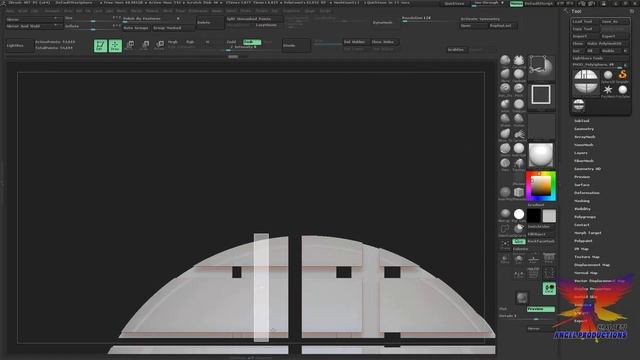The height and width of the screenshot is (360, 640).
Task: Select the orange SimpleBrush S tool
Action: [x=622, y=75]
